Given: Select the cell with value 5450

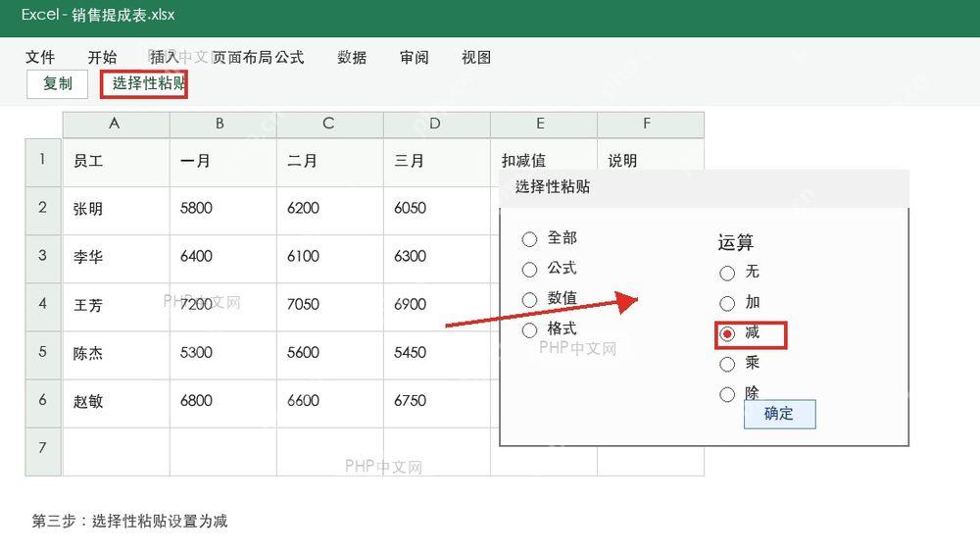Looking at the screenshot, I should coord(437,355).
